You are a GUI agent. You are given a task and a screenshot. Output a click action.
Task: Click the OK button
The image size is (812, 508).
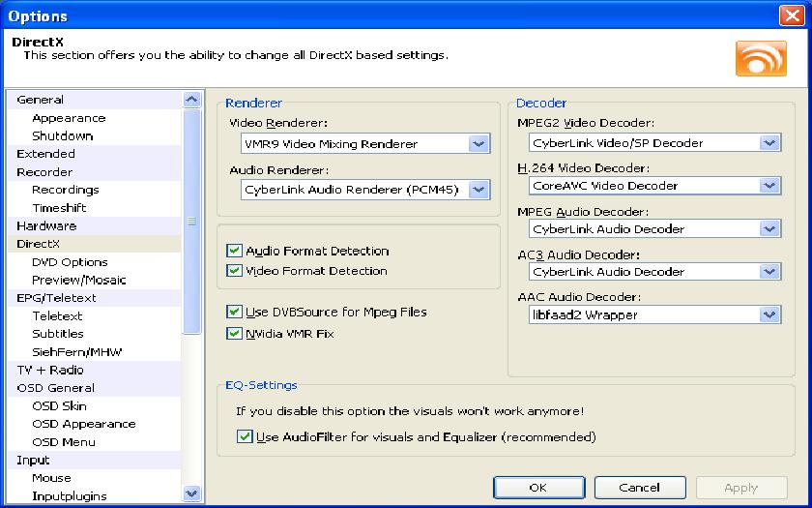pos(539,488)
